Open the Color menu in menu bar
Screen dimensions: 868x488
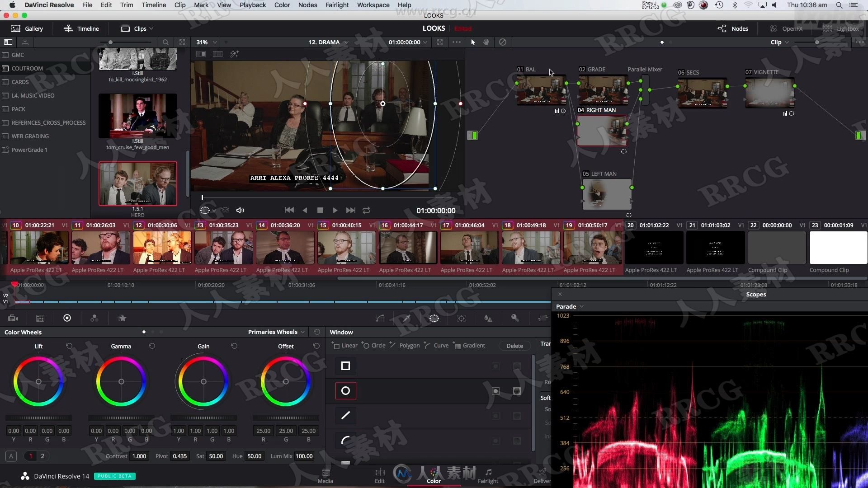(x=282, y=5)
